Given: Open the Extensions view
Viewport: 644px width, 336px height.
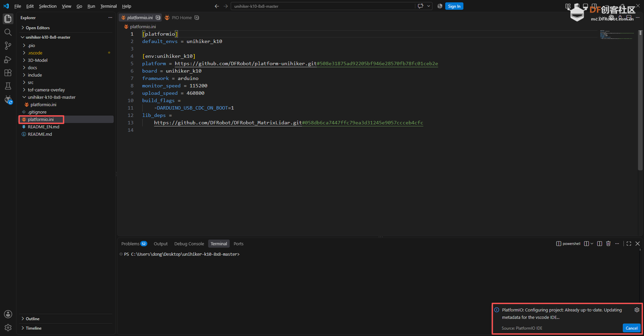Looking at the screenshot, I should (x=8, y=73).
